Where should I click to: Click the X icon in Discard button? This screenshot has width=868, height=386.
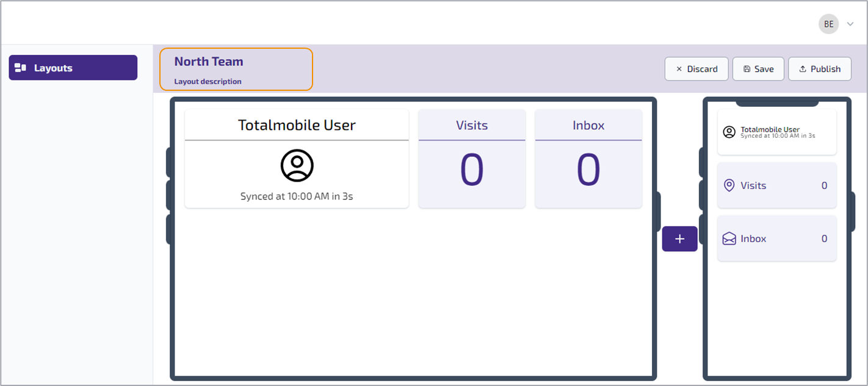point(679,69)
